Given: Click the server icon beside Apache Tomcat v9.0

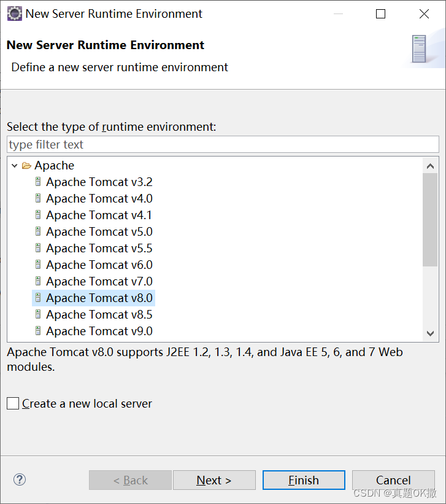Looking at the screenshot, I should tap(38, 331).
